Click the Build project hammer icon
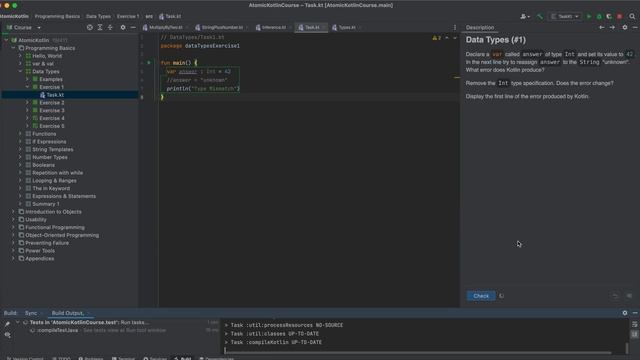Image resolution: width=640 pixels, height=360 pixels. (540, 16)
